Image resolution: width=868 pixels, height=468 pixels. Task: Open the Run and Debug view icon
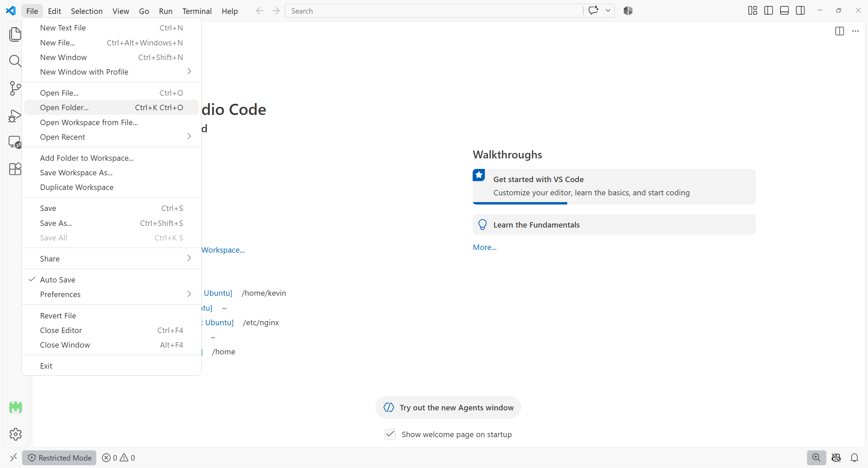pos(15,115)
